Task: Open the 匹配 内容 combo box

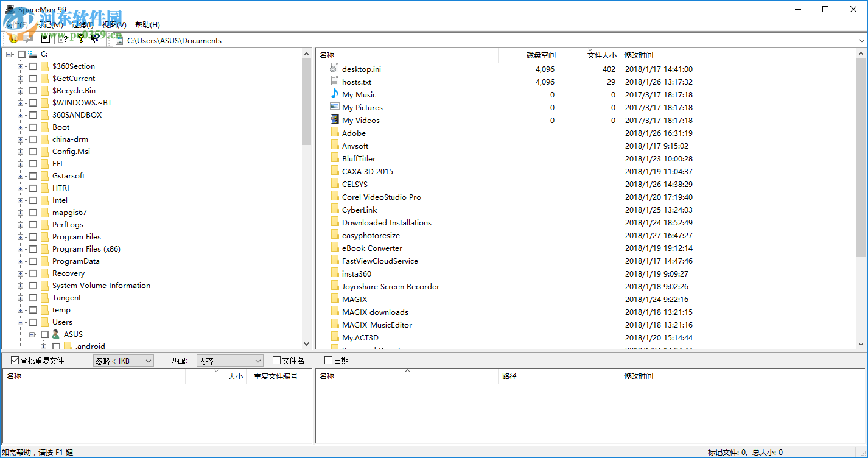Action: point(229,361)
